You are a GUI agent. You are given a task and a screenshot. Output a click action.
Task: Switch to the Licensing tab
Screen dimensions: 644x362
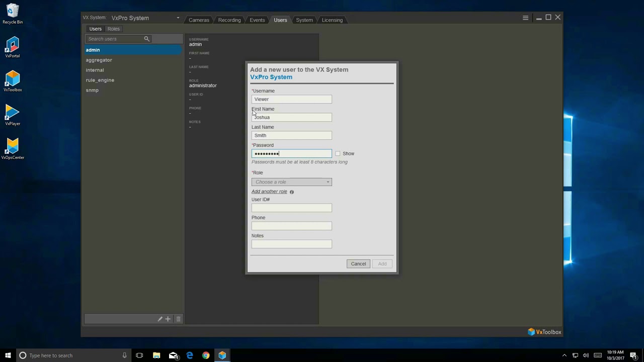pyautogui.click(x=332, y=20)
